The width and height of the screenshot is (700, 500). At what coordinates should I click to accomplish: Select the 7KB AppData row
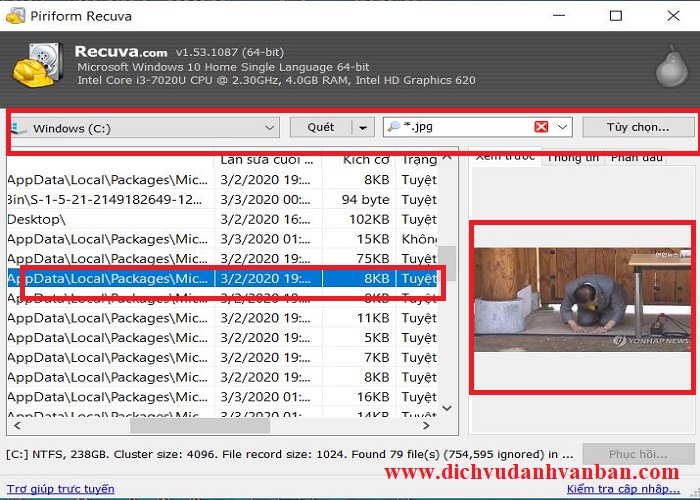(222, 357)
